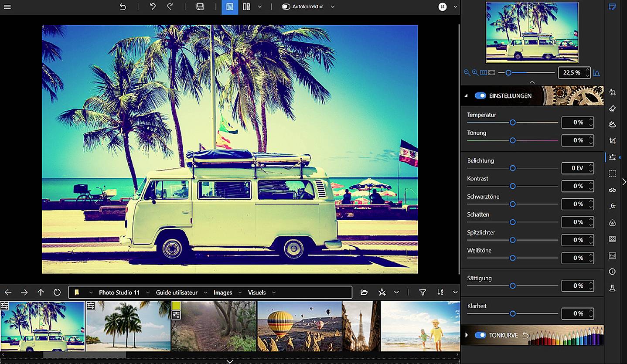Viewport: 627px width, 364px height.
Task: Click the save disk icon
Action: click(x=200, y=7)
